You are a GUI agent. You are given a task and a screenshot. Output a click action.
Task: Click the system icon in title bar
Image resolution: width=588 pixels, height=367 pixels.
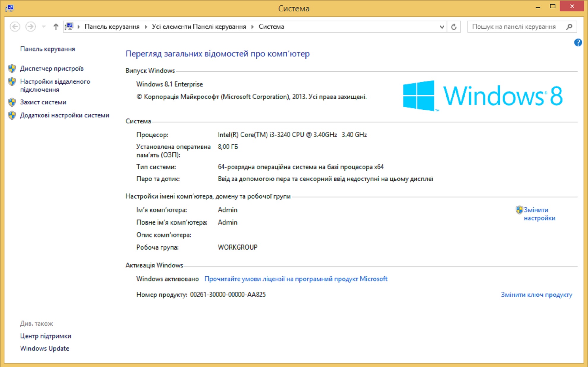coord(10,8)
